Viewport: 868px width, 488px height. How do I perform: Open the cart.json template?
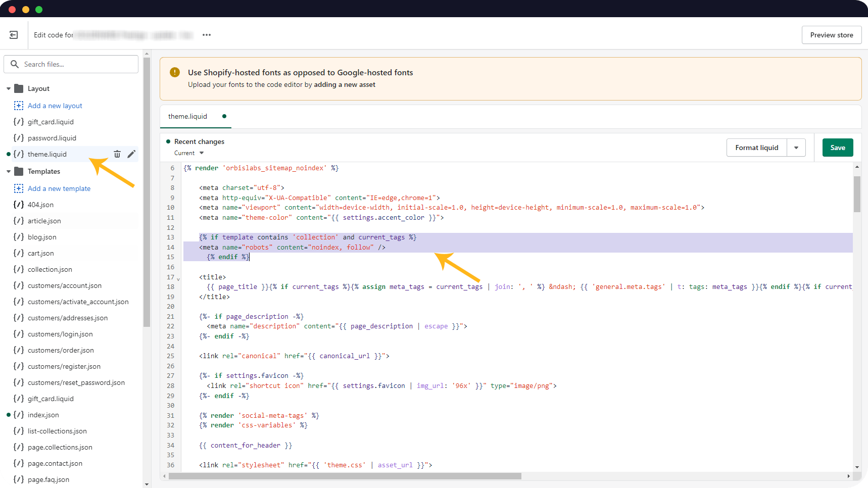[x=40, y=253]
